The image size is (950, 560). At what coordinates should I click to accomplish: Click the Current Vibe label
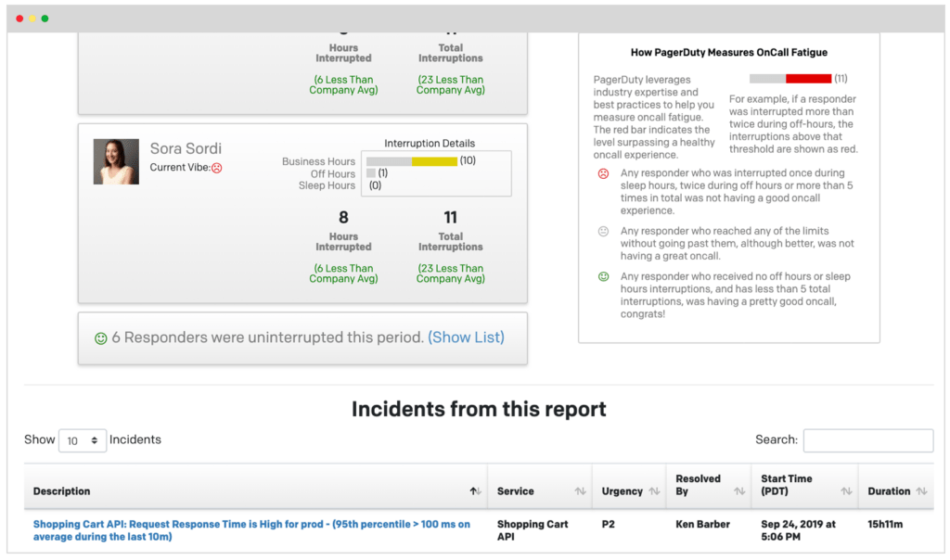pos(180,168)
